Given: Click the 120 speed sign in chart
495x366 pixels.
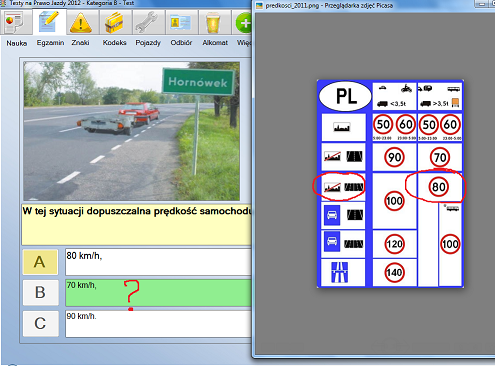Looking at the screenshot, I should pyautogui.click(x=394, y=244).
